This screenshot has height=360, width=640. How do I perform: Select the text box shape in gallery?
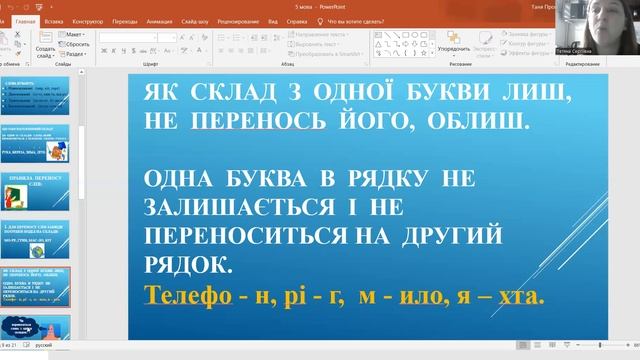pos(378,36)
